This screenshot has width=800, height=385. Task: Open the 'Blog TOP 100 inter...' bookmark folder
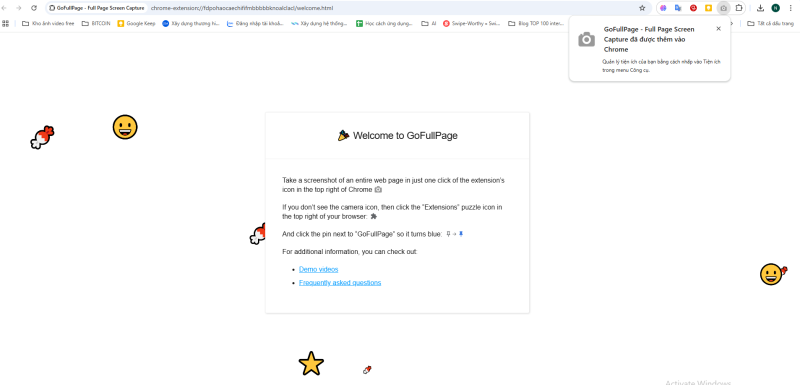click(536, 23)
